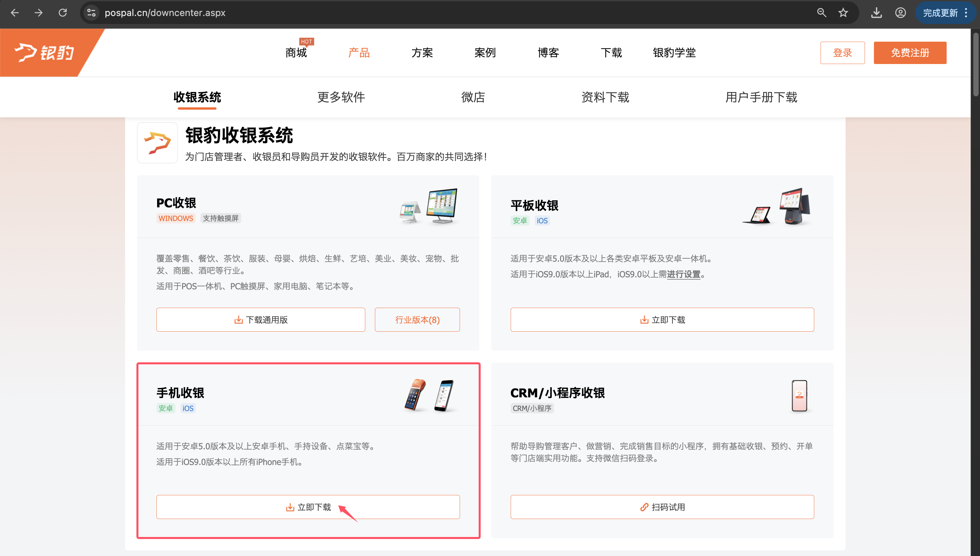This screenshot has width=980, height=556.
Task: Click the WINDOWS tag under PC收银
Action: (176, 218)
